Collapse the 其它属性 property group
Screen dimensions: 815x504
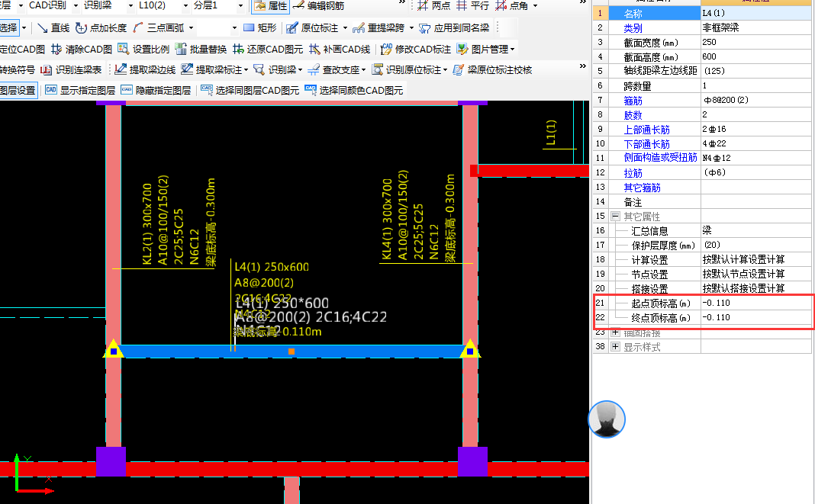[x=615, y=216]
